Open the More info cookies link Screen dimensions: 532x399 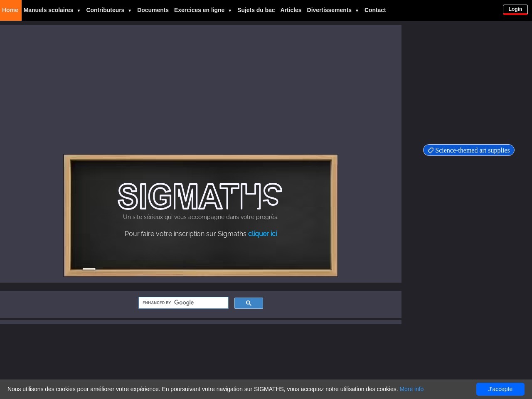(411, 389)
